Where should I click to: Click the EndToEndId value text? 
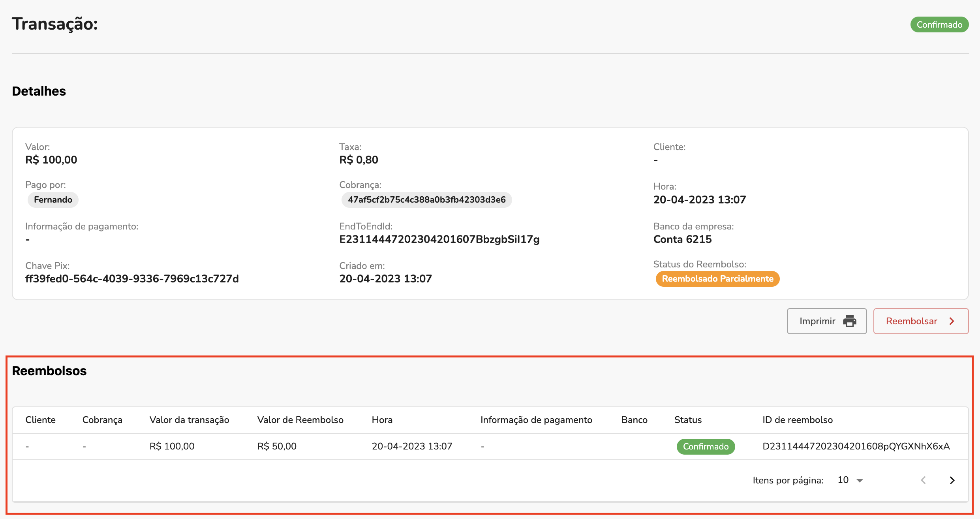[x=439, y=239]
